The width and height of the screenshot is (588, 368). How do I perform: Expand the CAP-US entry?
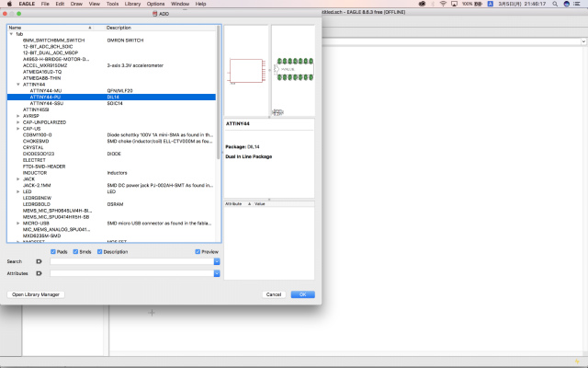pyautogui.click(x=18, y=129)
